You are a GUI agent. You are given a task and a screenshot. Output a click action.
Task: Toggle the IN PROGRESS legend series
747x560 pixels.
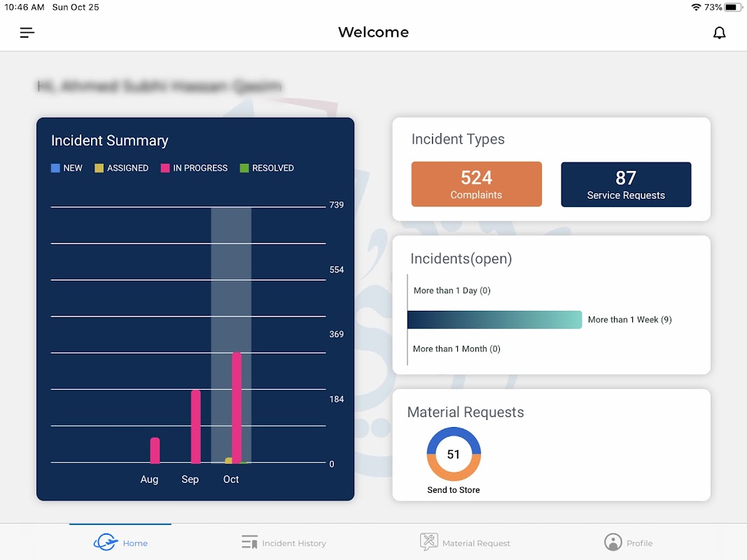click(194, 168)
